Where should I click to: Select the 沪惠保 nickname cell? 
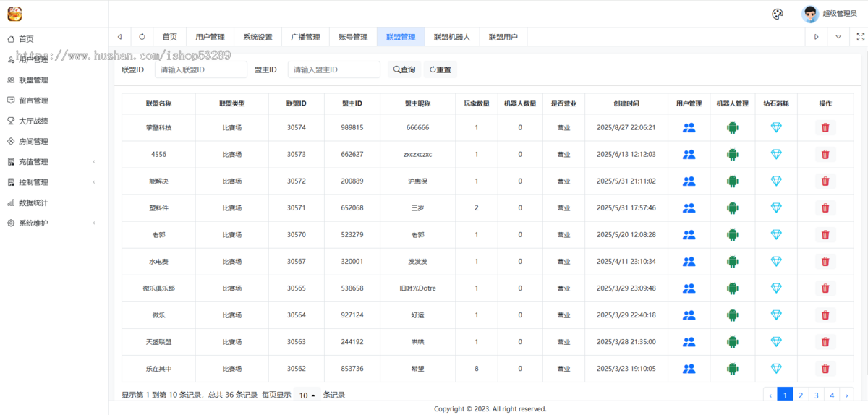(417, 181)
